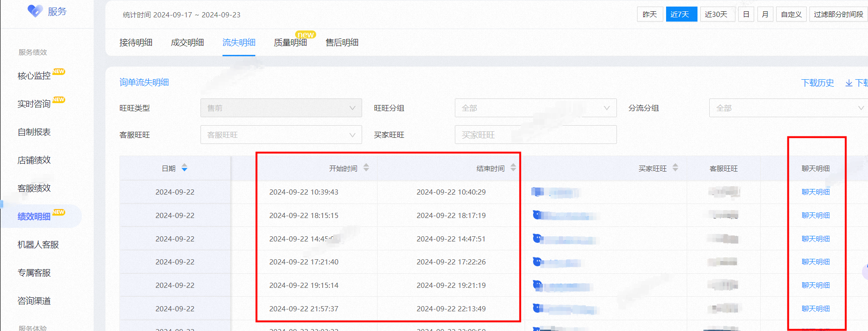
Task: Open 实时咨询 in sidebar
Action: 34,104
